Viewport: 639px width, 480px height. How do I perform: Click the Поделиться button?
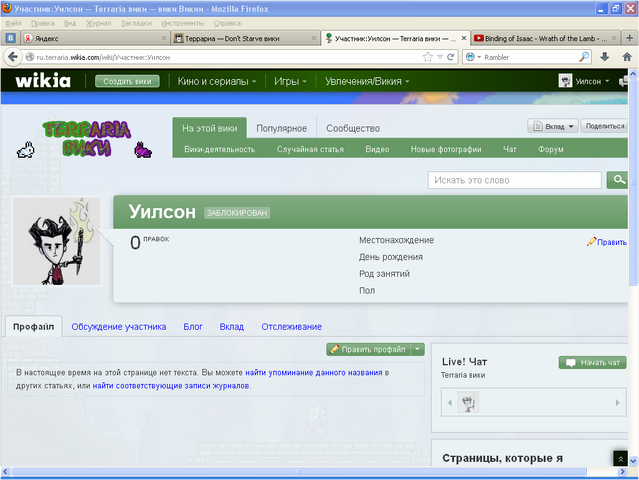click(604, 126)
